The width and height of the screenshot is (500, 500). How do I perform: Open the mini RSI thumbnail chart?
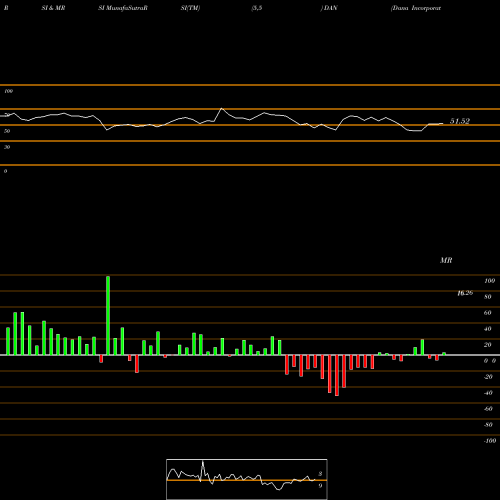247,479
